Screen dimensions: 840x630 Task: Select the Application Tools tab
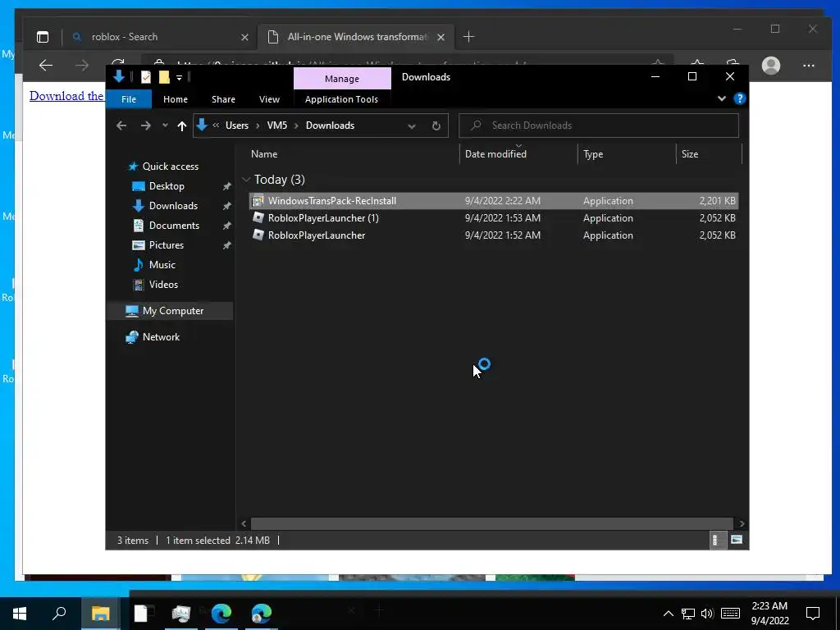341,99
